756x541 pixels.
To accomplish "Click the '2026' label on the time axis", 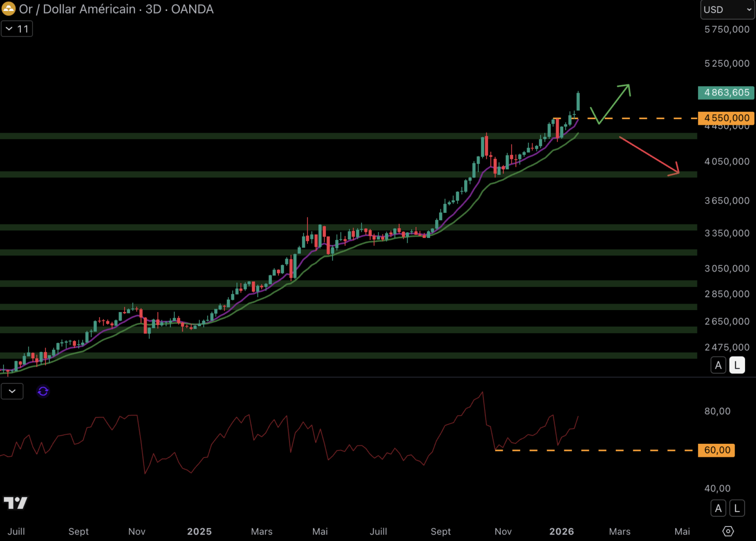I will 562,531.
